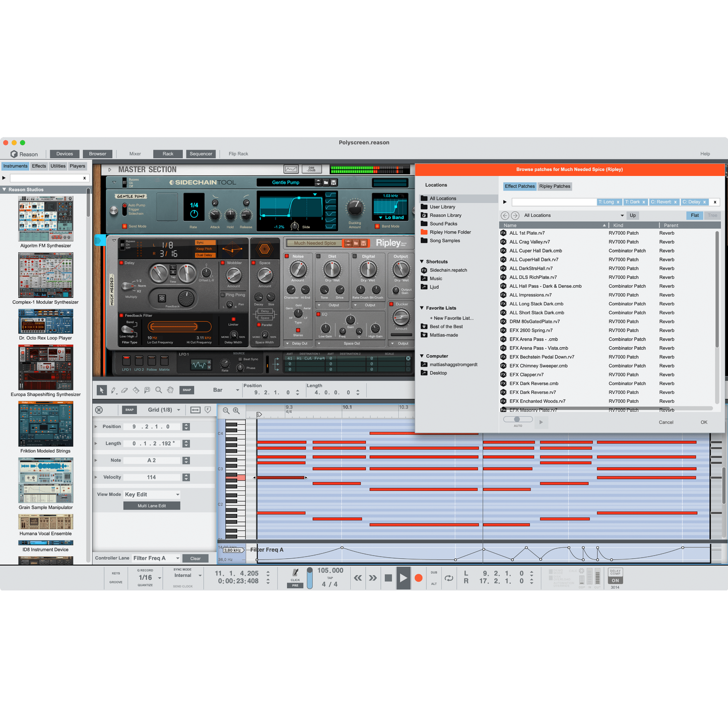Select the Razor tool in the sequencer toolbar
The height and width of the screenshot is (728, 728).
click(136, 390)
